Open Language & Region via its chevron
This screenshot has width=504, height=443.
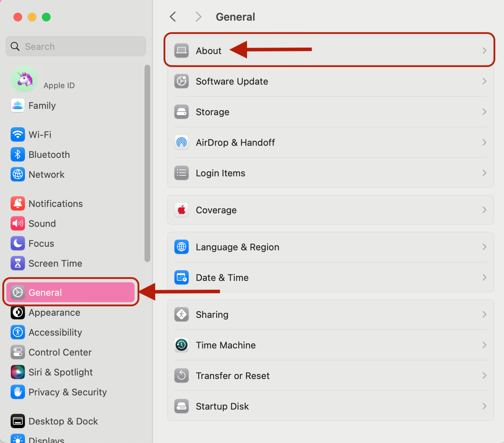[484, 247]
